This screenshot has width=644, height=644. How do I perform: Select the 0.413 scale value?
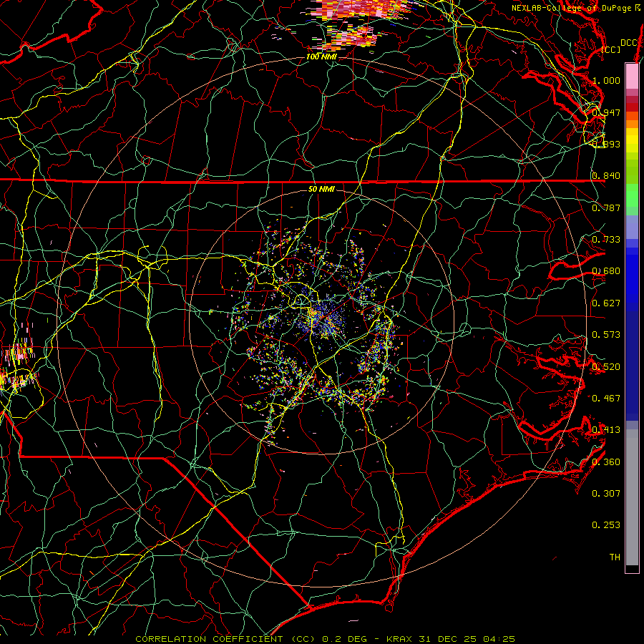pos(606,430)
